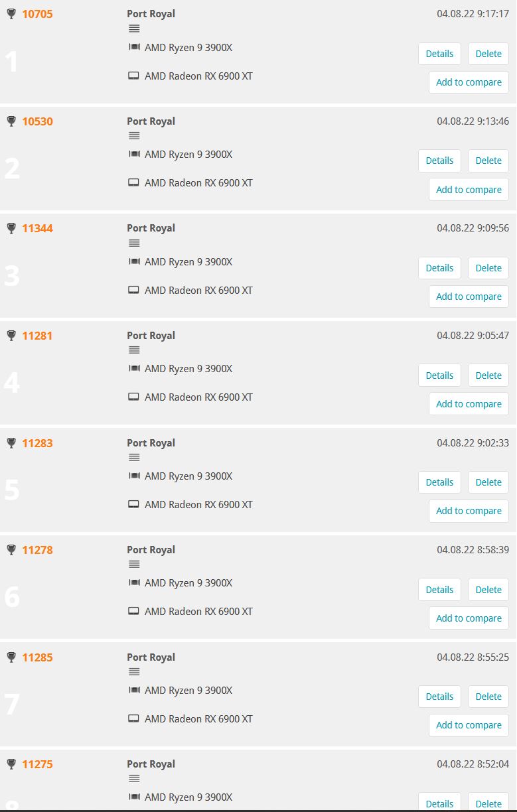Open the Port Royal title in result 6
517x812 pixels.
coord(151,550)
